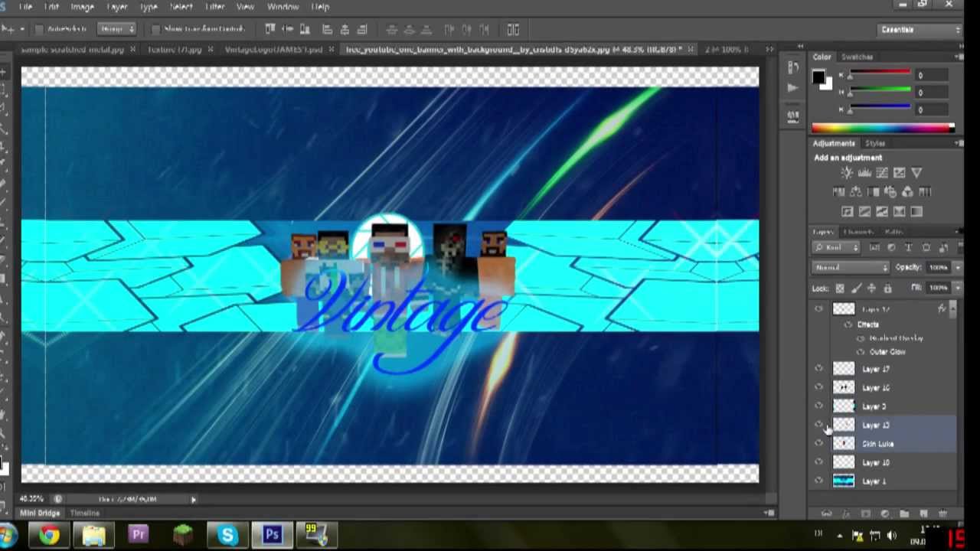Add a Color Balance adjustment
980x551 pixels.
[x=856, y=192]
